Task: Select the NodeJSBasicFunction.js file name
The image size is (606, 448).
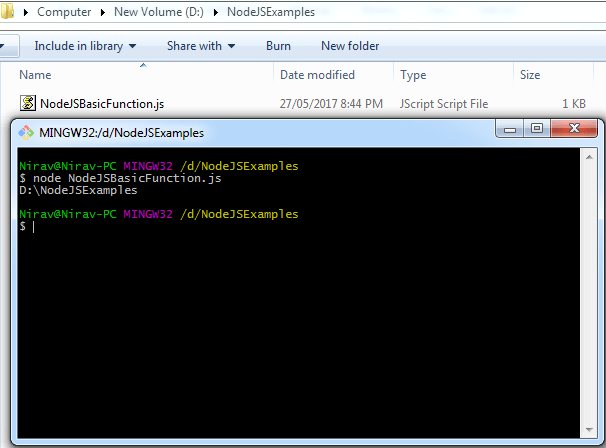Action: coord(102,104)
